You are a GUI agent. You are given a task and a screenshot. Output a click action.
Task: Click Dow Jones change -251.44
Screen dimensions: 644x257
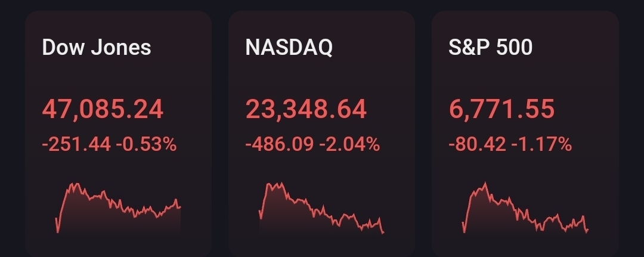click(x=76, y=144)
